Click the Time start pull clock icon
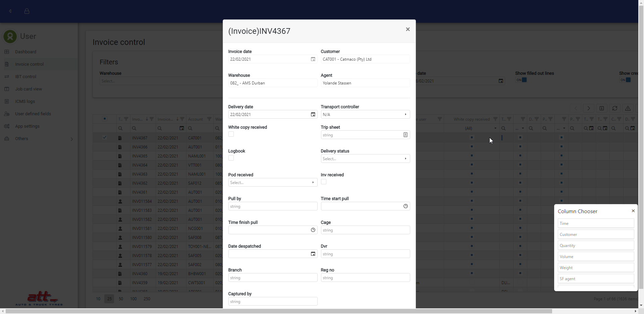 (x=405, y=206)
